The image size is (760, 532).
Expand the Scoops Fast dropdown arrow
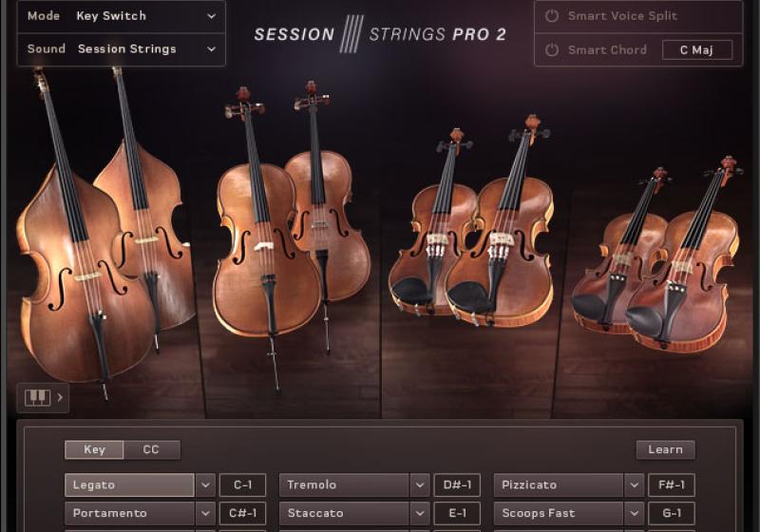click(x=634, y=513)
